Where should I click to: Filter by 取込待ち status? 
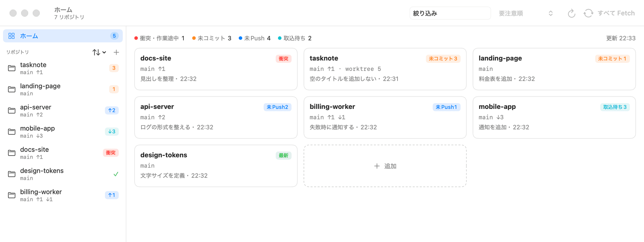[295, 38]
